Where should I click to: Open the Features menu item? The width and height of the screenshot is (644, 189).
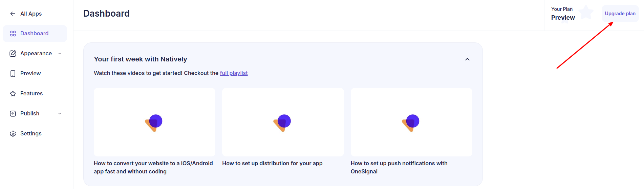[x=31, y=94]
